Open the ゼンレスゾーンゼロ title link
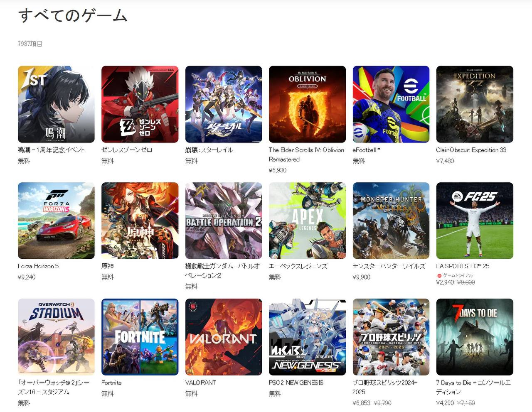The height and width of the screenshot is (412, 532). tap(127, 150)
